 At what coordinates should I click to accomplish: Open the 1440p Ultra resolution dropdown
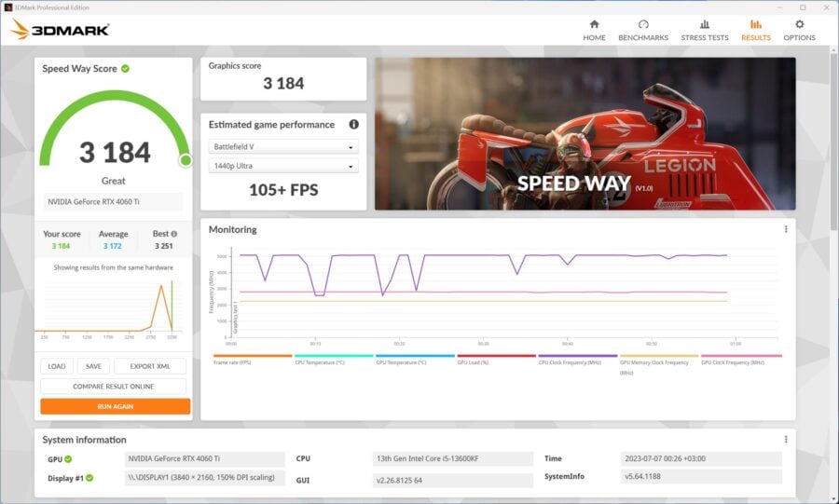click(x=283, y=166)
